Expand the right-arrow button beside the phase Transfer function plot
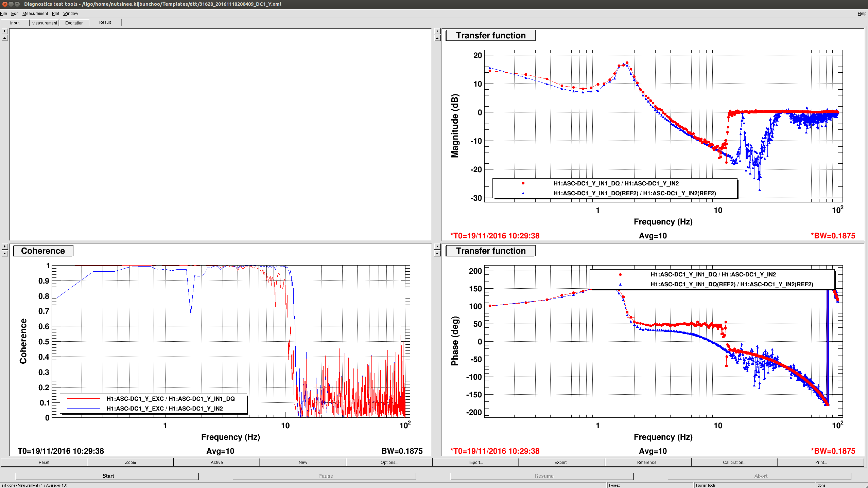The width and height of the screenshot is (868, 488). click(437, 247)
